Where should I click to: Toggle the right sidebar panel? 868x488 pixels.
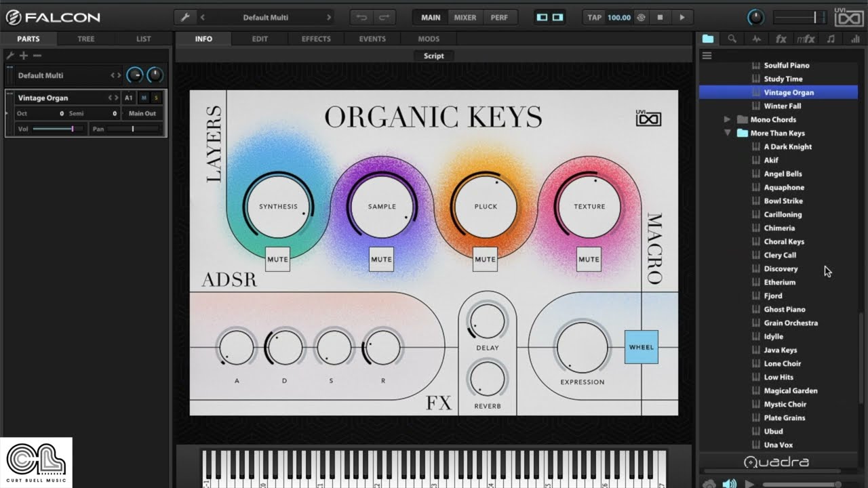click(557, 18)
